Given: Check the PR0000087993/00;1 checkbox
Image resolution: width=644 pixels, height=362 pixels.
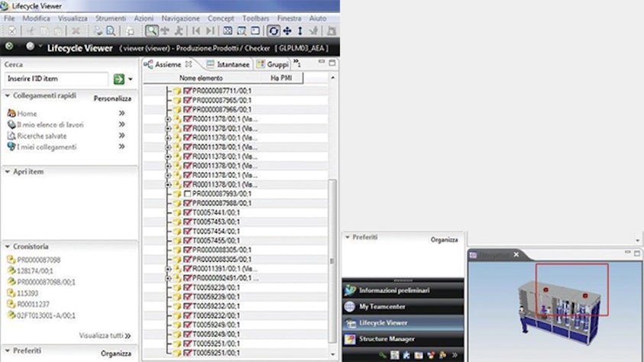Looking at the screenshot, I should pyautogui.click(x=188, y=194).
